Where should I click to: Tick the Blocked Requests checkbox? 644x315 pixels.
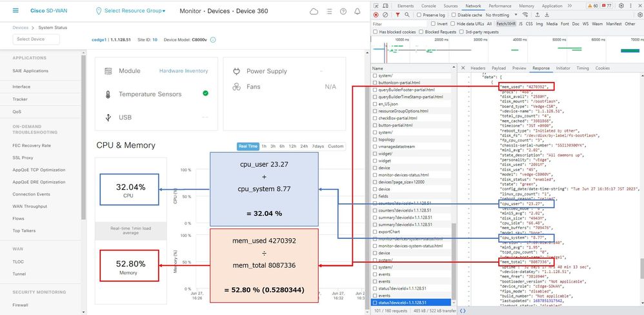click(x=421, y=32)
